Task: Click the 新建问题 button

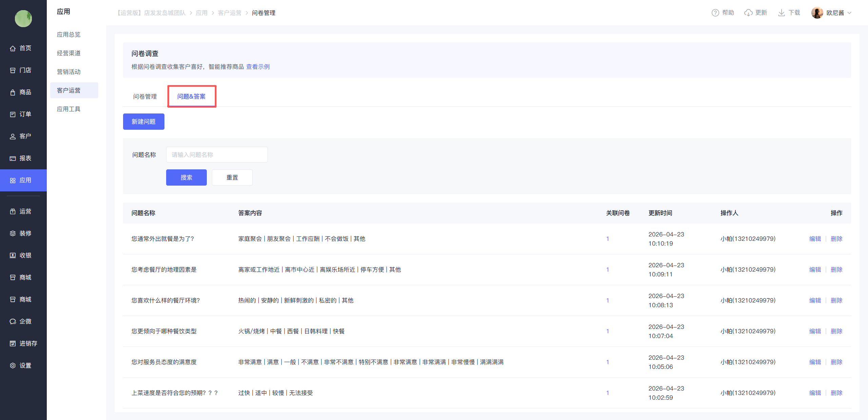Action: 143,122
